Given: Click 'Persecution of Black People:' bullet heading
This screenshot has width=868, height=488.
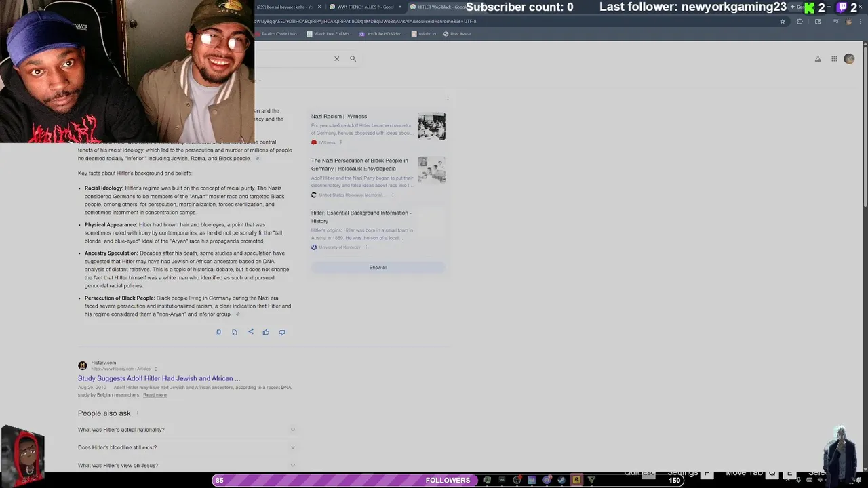Looking at the screenshot, I should click(x=119, y=298).
